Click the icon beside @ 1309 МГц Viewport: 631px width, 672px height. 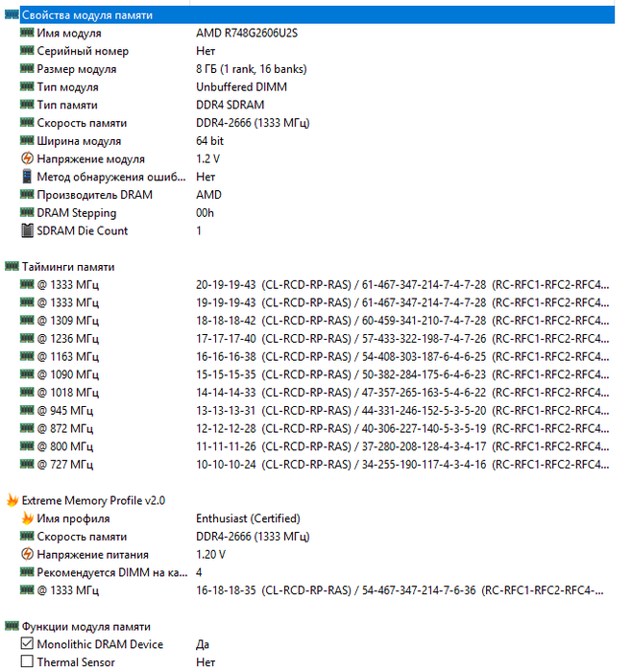(x=27, y=320)
